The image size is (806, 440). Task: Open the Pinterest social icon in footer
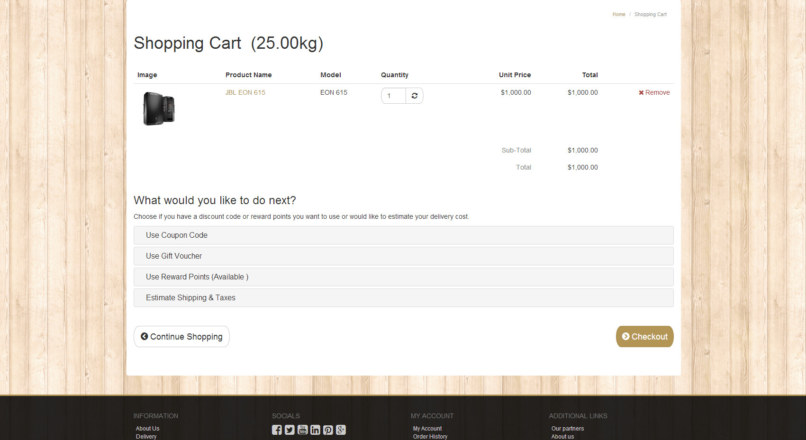(x=328, y=430)
